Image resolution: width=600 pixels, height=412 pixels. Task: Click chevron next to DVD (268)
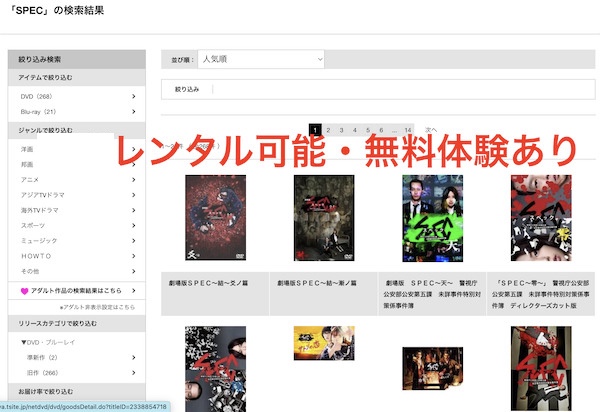[134, 96]
